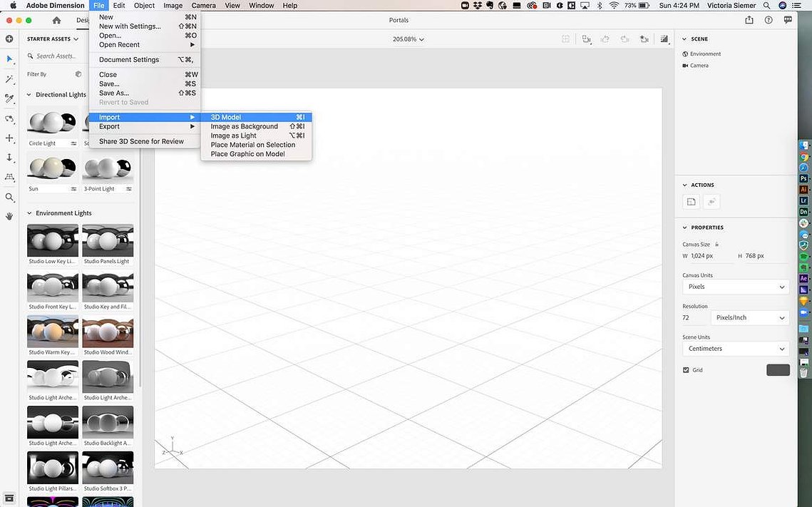Viewport: 812px width, 507px height.
Task: Select the Select tool arrow
Action: tap(9, 59)
